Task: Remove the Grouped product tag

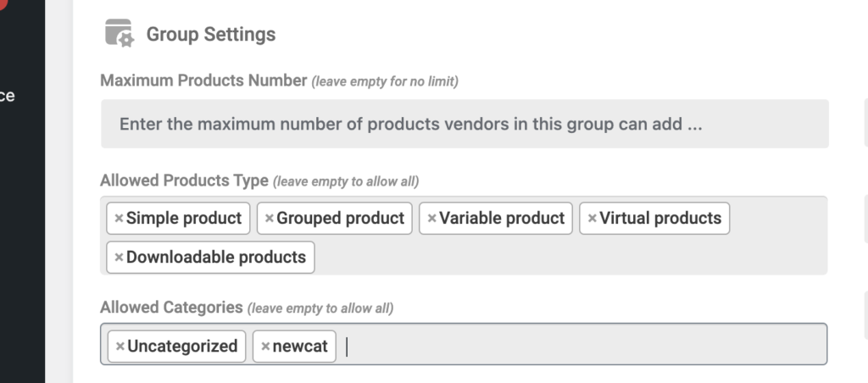Action: pos(269,219)
